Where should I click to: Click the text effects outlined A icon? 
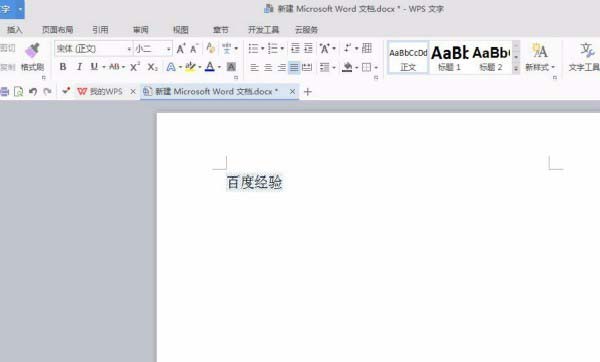(x=171, y=67)
